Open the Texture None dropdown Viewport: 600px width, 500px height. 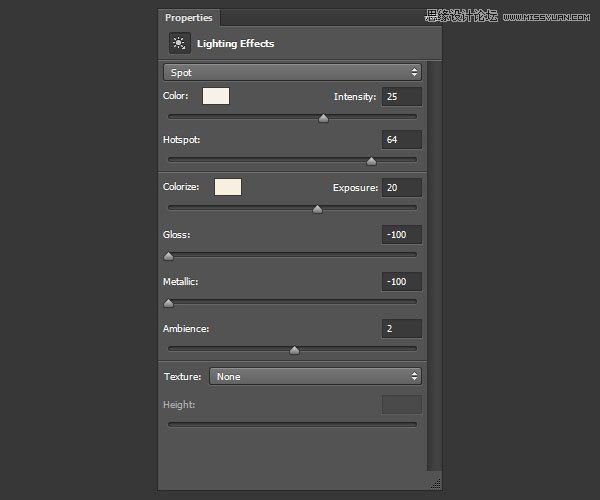pos(315,376)
